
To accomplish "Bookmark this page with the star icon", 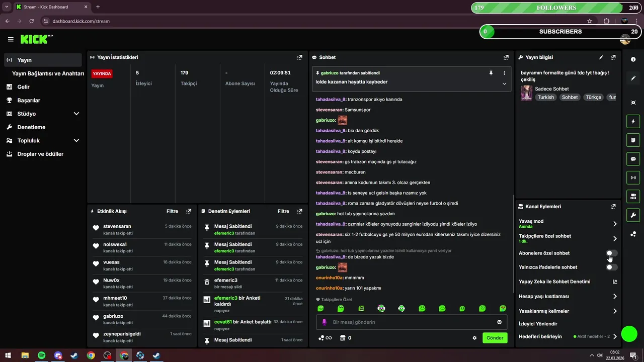I will (x=590, y=21).
